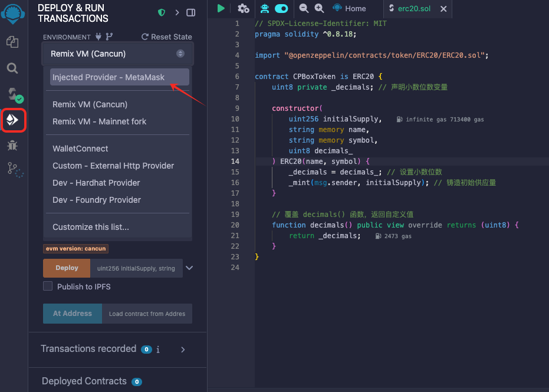Viewport: 549px width, 392px height.
Task: Click the gears script configuration icon
Action: click(244, 8)
